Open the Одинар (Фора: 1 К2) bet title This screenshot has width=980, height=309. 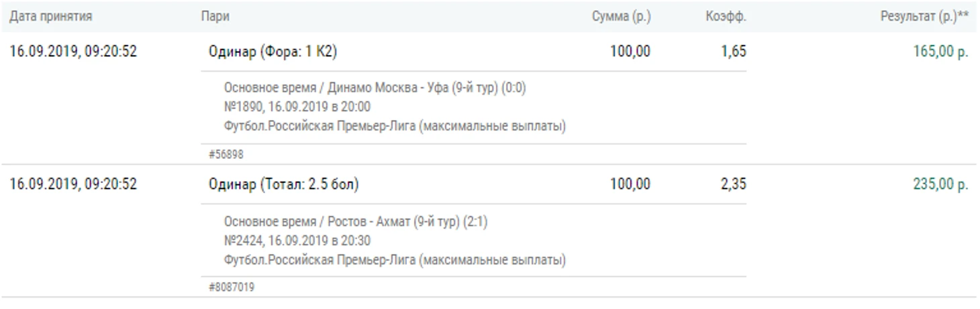[x=278, y=52]
